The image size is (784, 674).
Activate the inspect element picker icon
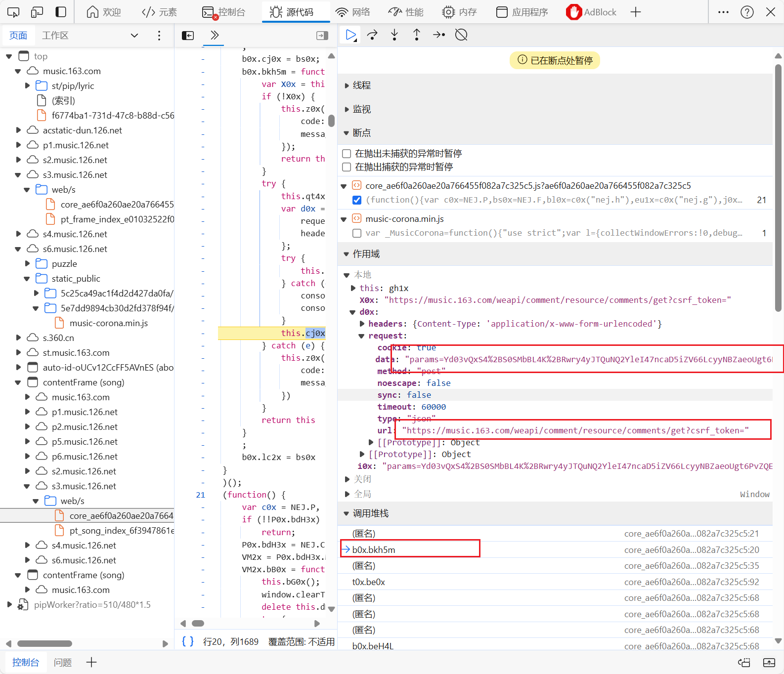pyautogui.click(x=13, y=12)
